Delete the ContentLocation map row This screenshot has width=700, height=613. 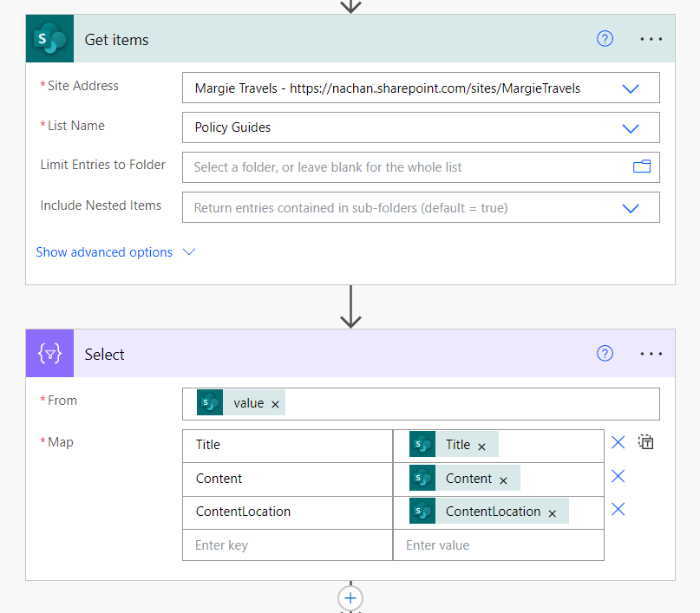[618, 509]
